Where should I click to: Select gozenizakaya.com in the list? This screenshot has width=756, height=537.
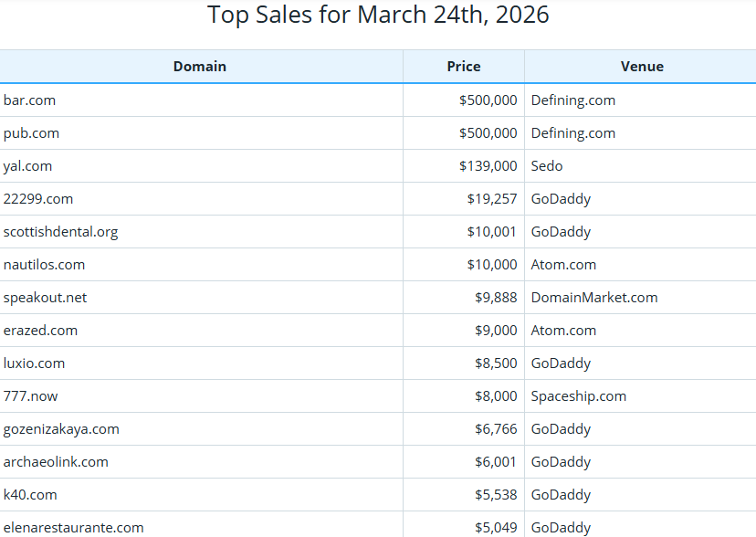pos(61,428)
